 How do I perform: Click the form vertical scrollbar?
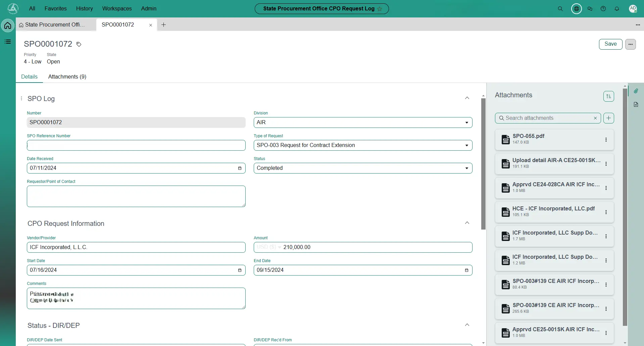[483, 164]
